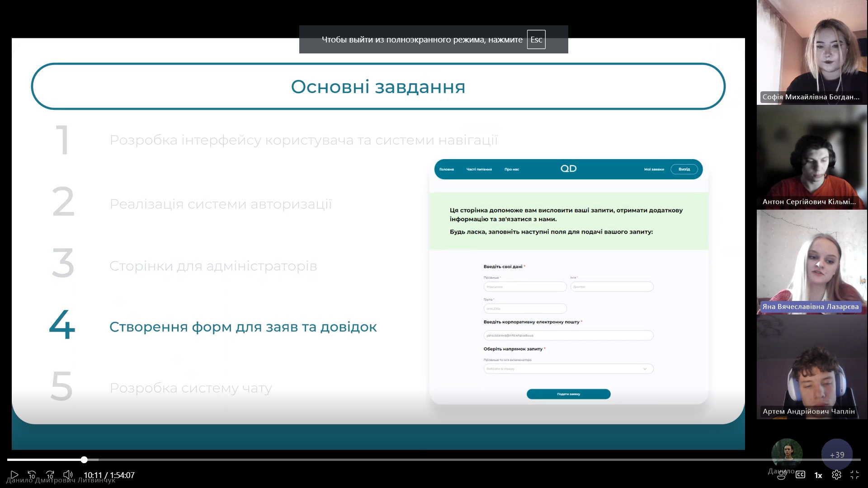Screen dimensions: 868x488
Task: Select Артем Андрійович Чаплін video tile
Action: [x=811, y=366]
